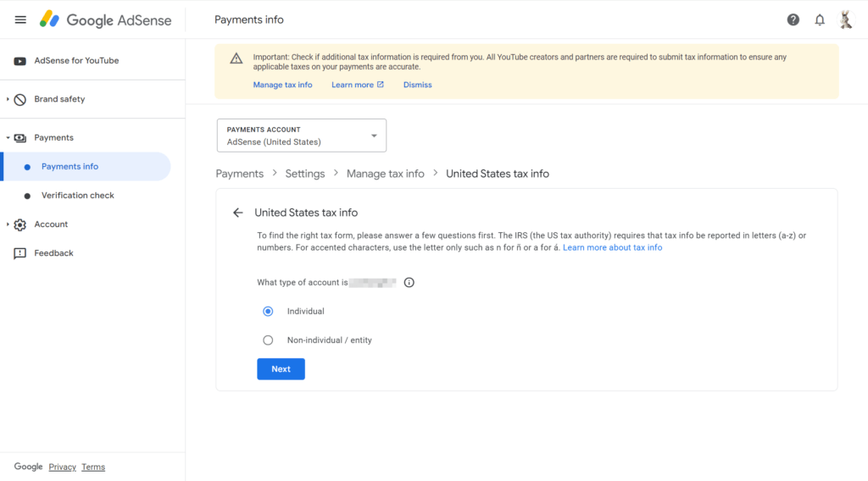The image size is (868, 481).
Task: Open the Terms footer link
Action: point(93,467)
